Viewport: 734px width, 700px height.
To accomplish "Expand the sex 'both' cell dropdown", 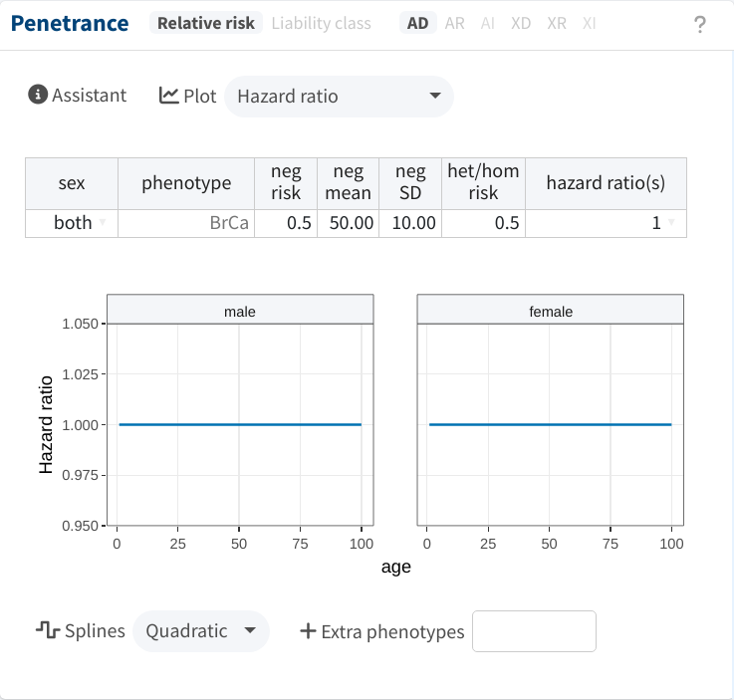I will point(102,223).
